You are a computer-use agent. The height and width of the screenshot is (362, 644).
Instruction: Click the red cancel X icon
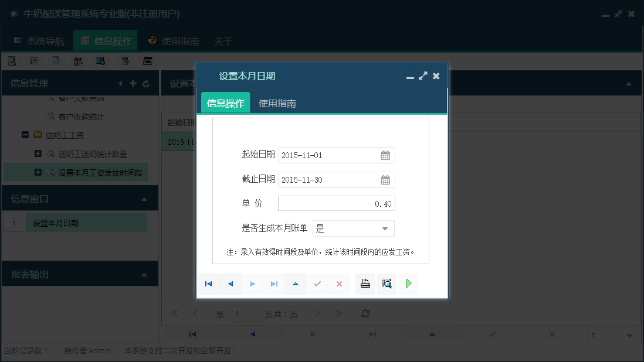(339, 284)
